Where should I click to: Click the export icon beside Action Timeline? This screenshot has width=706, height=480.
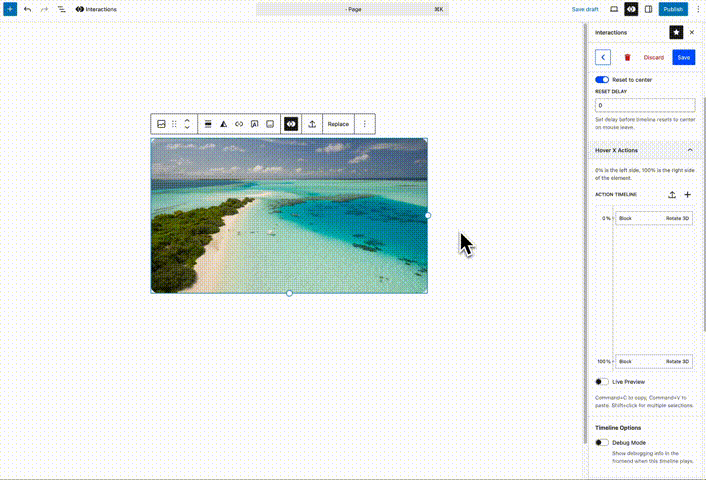coord(672,194)
